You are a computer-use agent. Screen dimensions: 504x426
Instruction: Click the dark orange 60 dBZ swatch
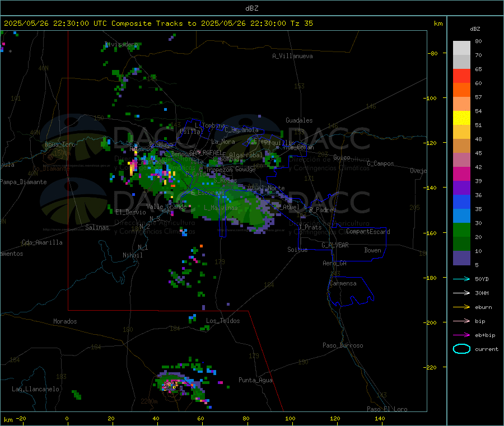pyautogui.click(x=461, y=90)
